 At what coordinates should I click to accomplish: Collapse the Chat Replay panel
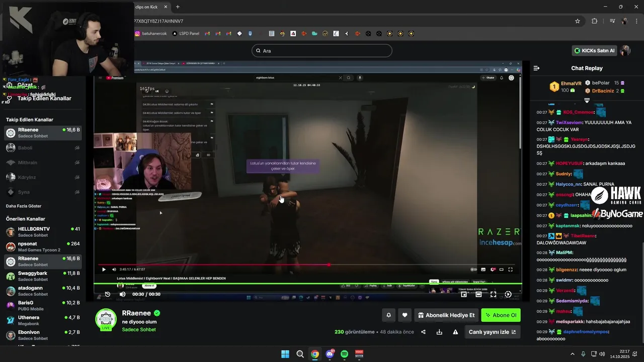click(536, 68)
